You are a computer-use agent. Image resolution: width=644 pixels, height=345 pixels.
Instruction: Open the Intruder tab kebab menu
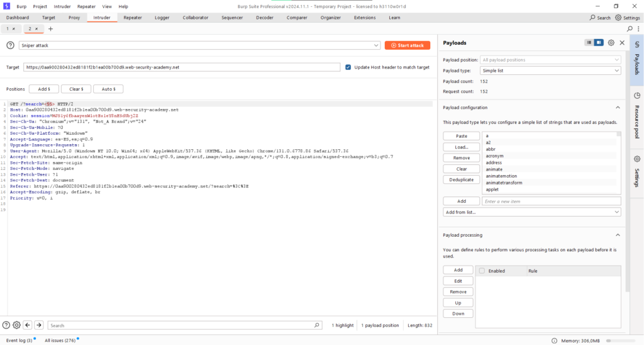click(638, 29)
